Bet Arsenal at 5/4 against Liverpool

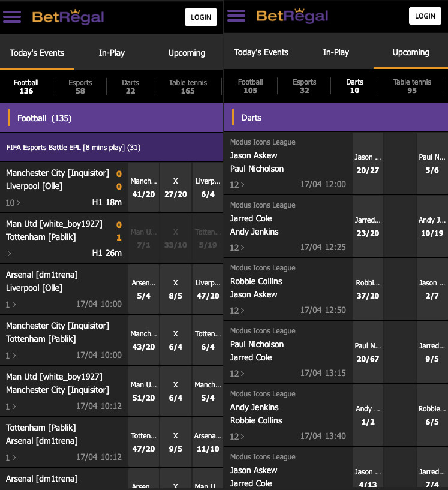click(144, 289)
